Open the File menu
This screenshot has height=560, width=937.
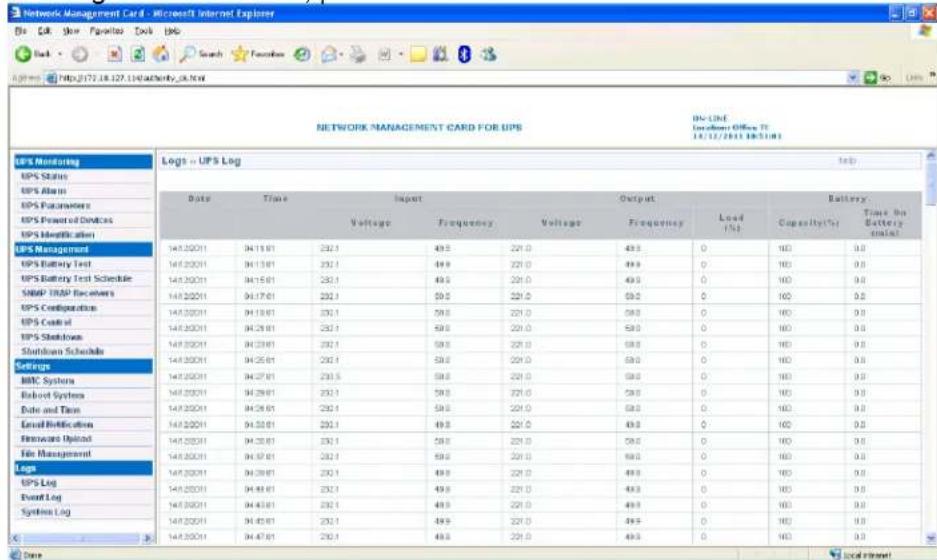pyautogui.click(x=20, y=30)
